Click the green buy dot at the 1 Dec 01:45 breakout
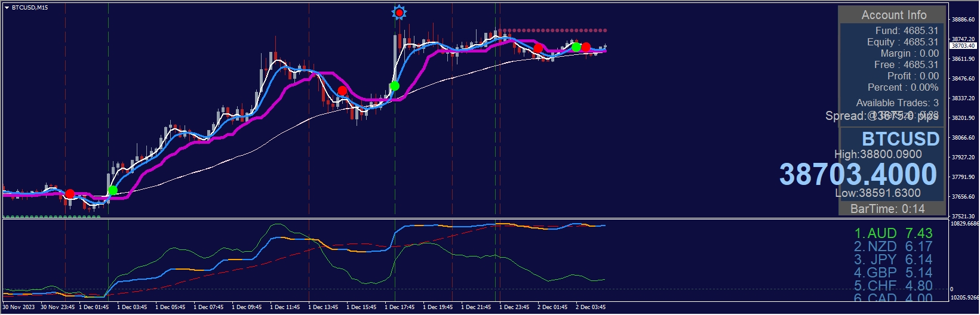Image resolution: width=980 pixels, height=315 pixels. pyautogui.click(x=112, y=191)
